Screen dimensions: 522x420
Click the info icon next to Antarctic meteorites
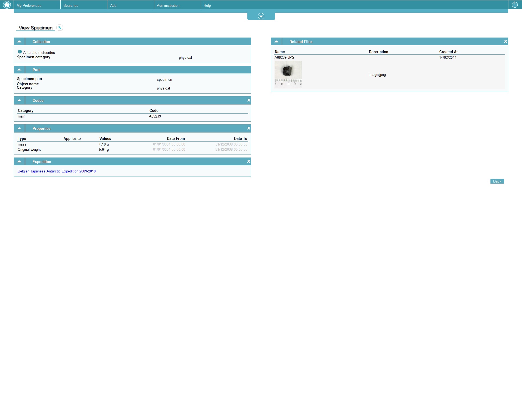click(x=20, y=52)
